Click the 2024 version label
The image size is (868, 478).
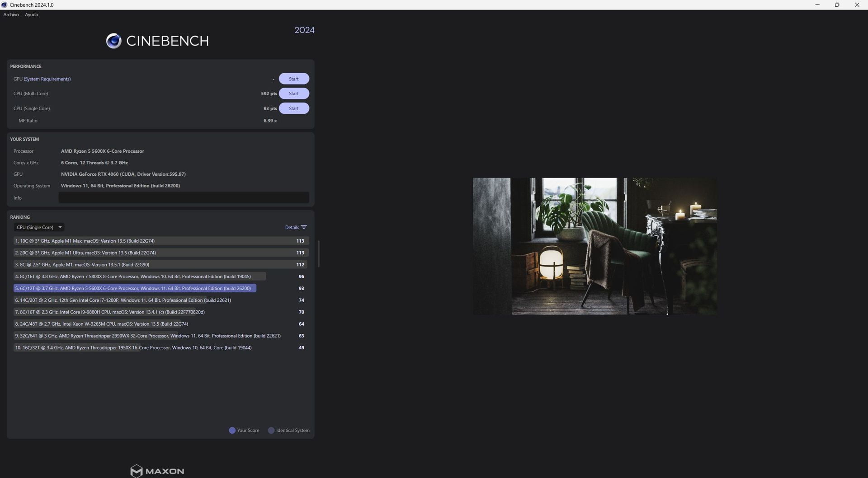[x=304, y=30]
